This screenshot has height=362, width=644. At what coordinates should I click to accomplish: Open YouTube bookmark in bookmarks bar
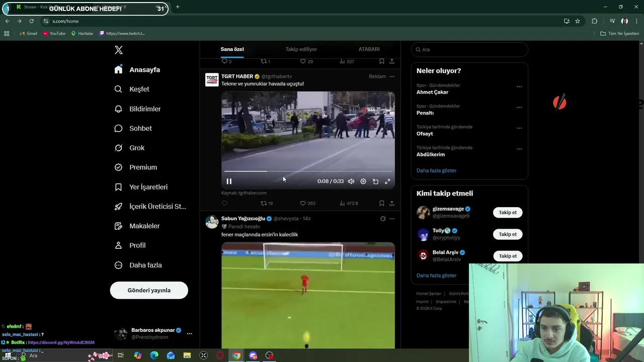(54, 33)
